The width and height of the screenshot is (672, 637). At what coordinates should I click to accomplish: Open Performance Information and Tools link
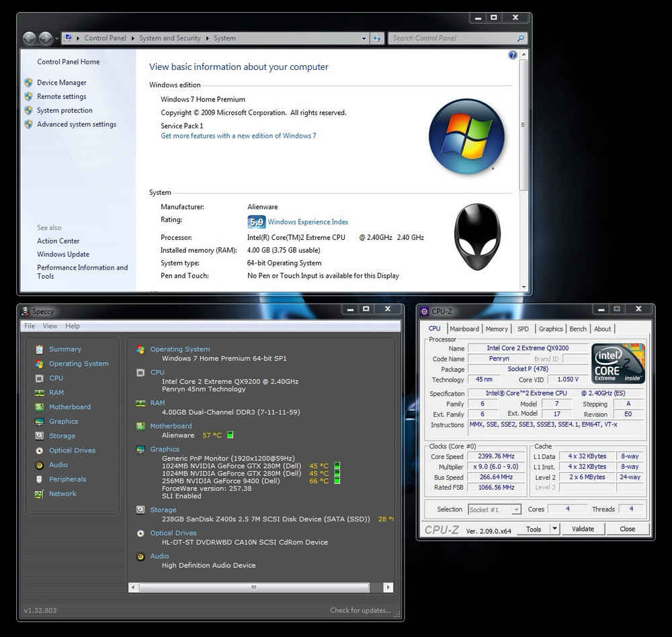[82, 271]
